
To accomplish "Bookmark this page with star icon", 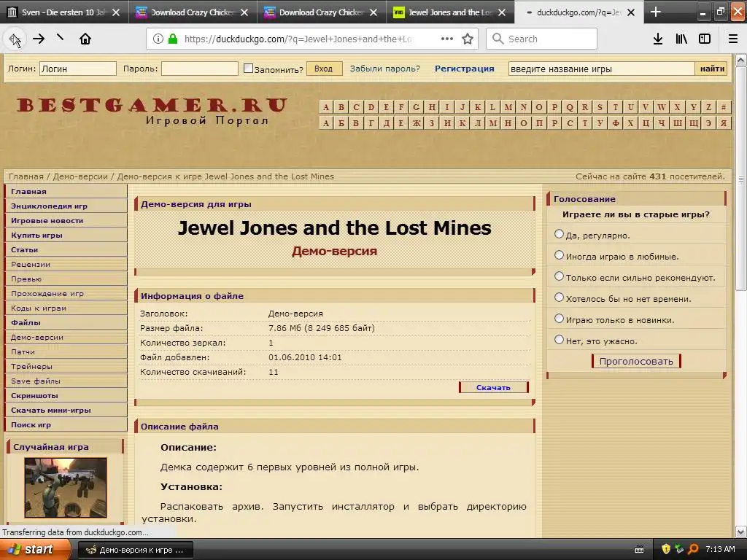I will 468,39.
